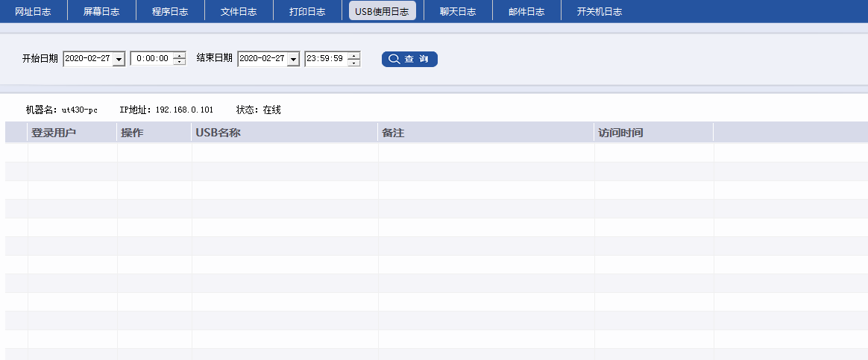Open the 聊天日志 tab
The width and height of the screenshot is (868, 360).
tap(458, 11)
